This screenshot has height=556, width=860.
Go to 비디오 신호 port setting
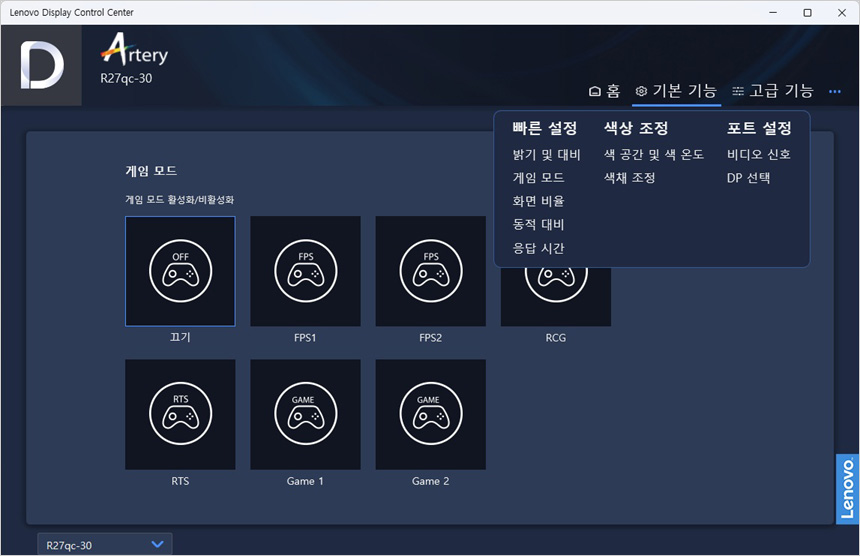point(758,155)
